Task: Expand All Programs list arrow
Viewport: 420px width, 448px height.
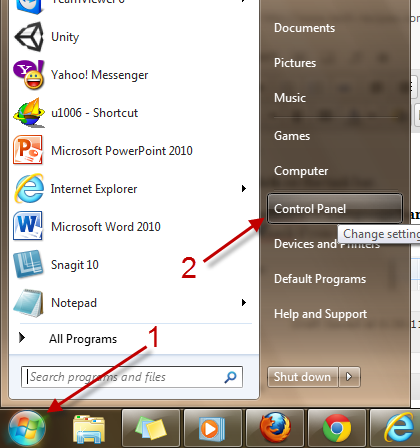Action: 22,338
